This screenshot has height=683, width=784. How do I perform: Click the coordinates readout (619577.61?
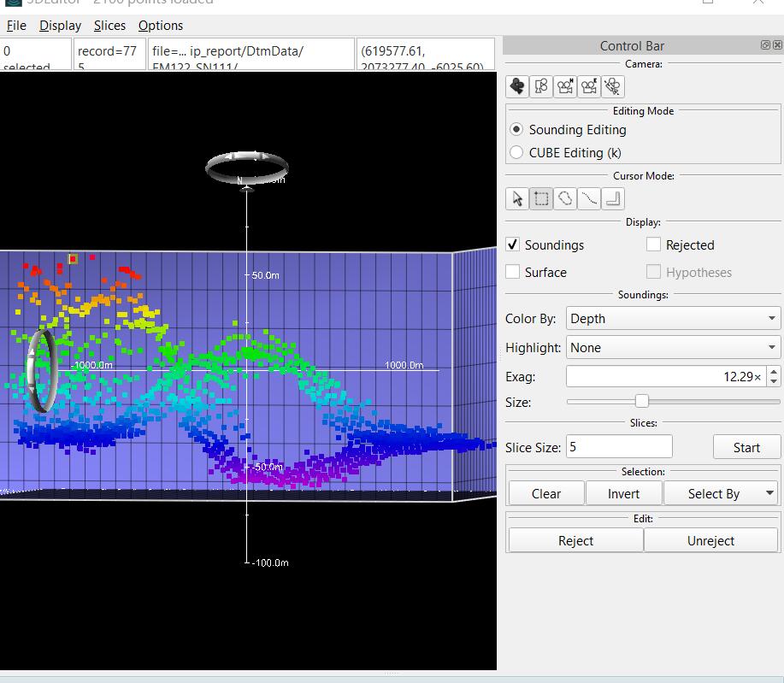coord(425,55)
